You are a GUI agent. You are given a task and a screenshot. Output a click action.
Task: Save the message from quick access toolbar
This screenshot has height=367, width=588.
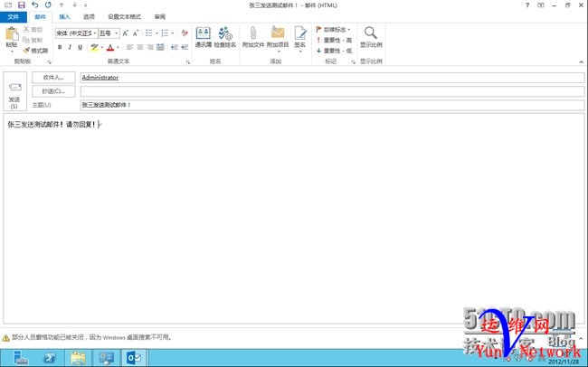(22, 5)
